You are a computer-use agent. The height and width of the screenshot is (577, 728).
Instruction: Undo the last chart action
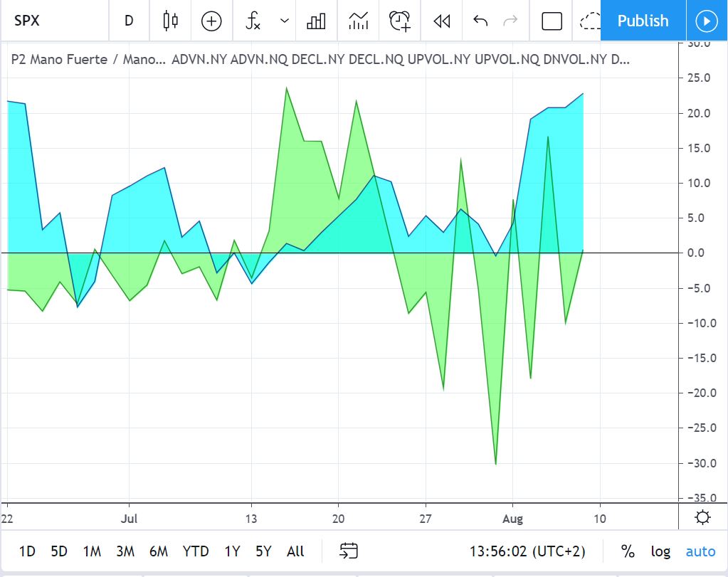click(480, 21)
